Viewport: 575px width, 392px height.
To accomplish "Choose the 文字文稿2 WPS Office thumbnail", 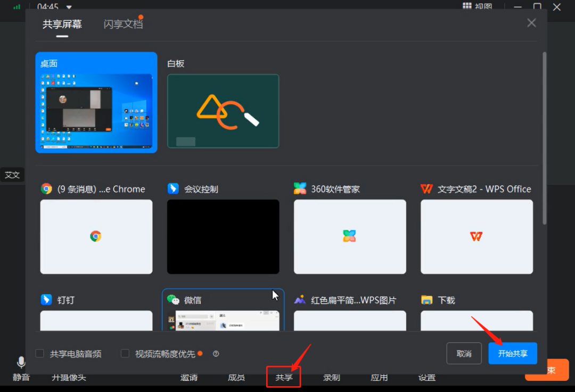I will 477,236.
